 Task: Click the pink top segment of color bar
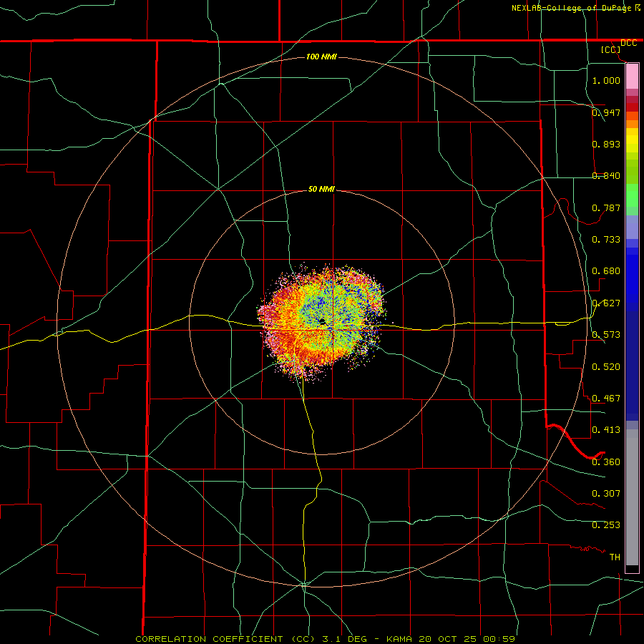[632, 77]
